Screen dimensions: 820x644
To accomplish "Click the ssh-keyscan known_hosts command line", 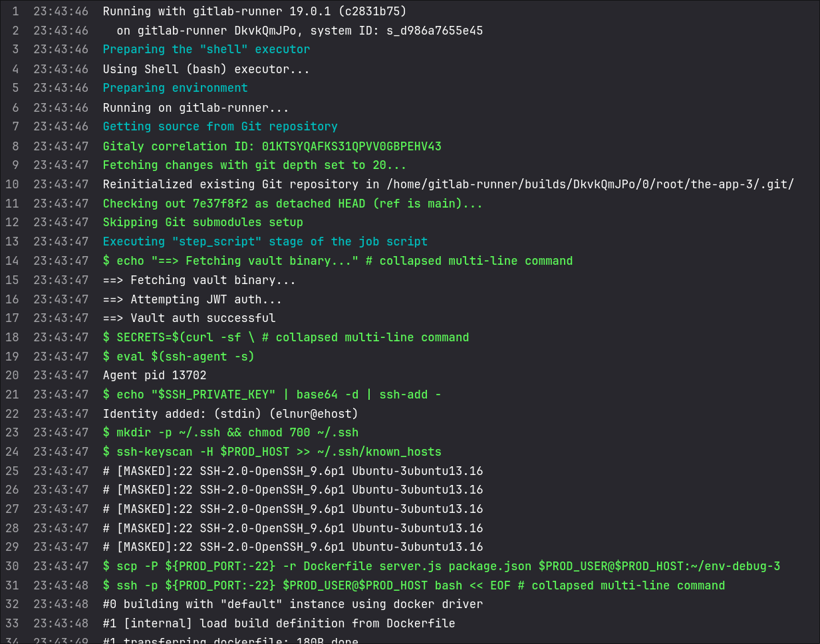I will [x=272, y=452].
